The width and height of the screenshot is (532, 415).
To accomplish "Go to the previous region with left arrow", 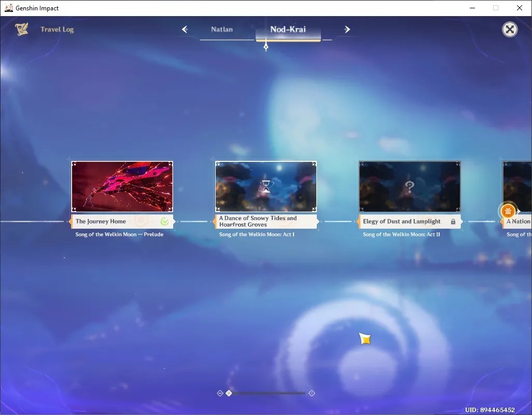I will [x=185, y=30].
